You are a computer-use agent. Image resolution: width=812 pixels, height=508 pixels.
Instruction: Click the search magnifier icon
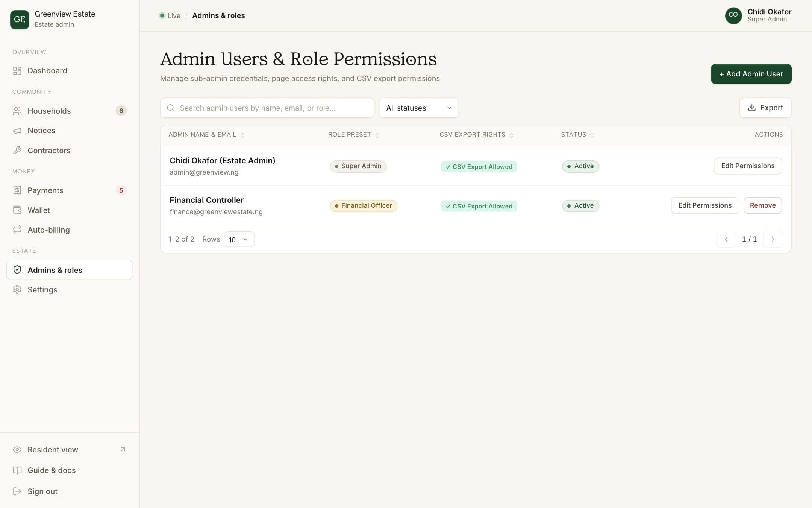171,108
